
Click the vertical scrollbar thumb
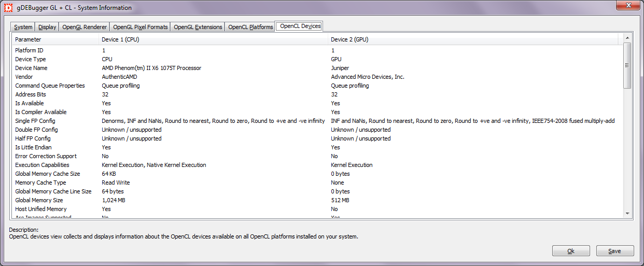pos(627,65)
